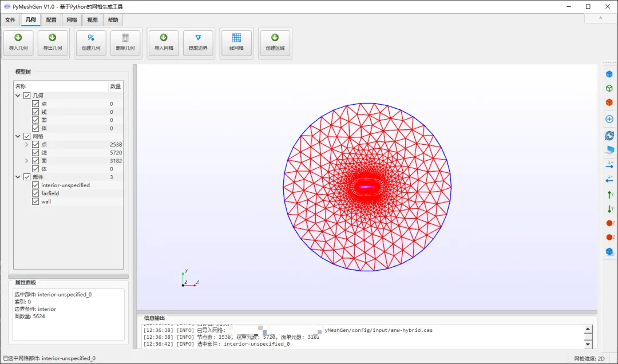Collapse the 网格 tree node
The width and height of the screenshot is (618, 364).
pyautogui.click(x=18, y=136)
